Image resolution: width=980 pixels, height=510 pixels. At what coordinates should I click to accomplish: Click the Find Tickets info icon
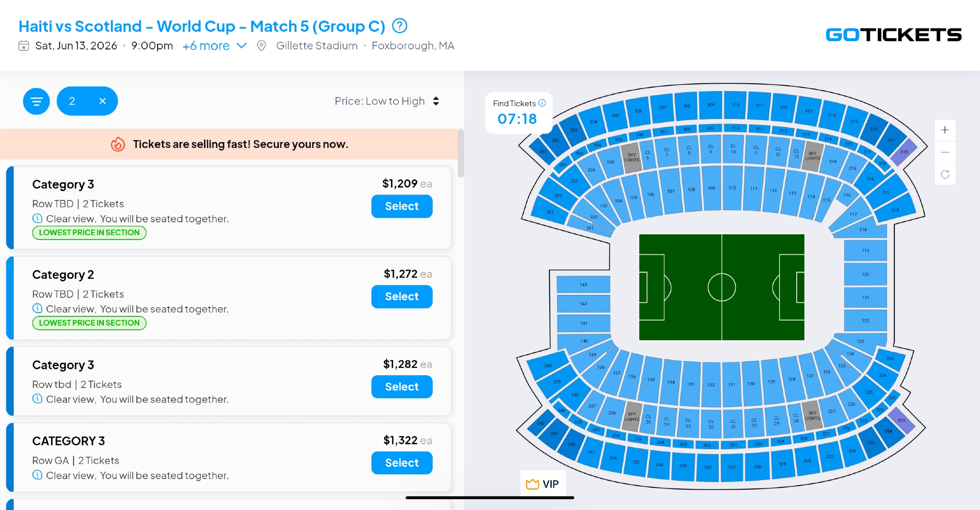542,103
